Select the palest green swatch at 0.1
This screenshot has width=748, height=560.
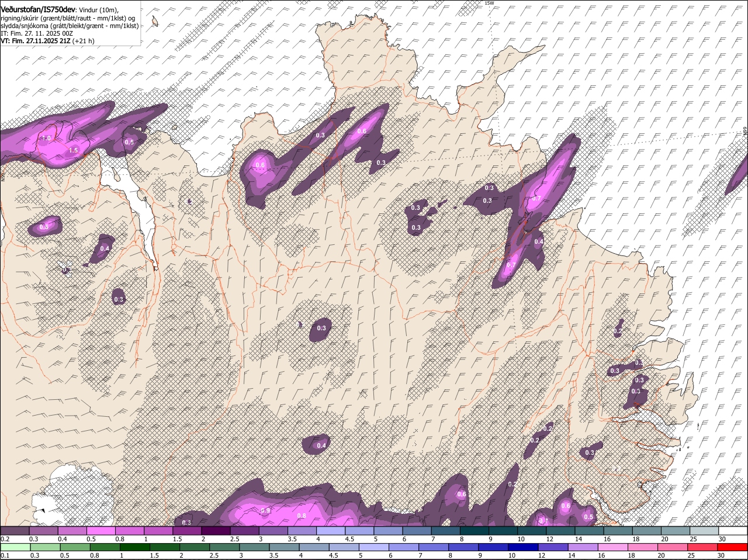pyautogui.click(x=15, y=547)
